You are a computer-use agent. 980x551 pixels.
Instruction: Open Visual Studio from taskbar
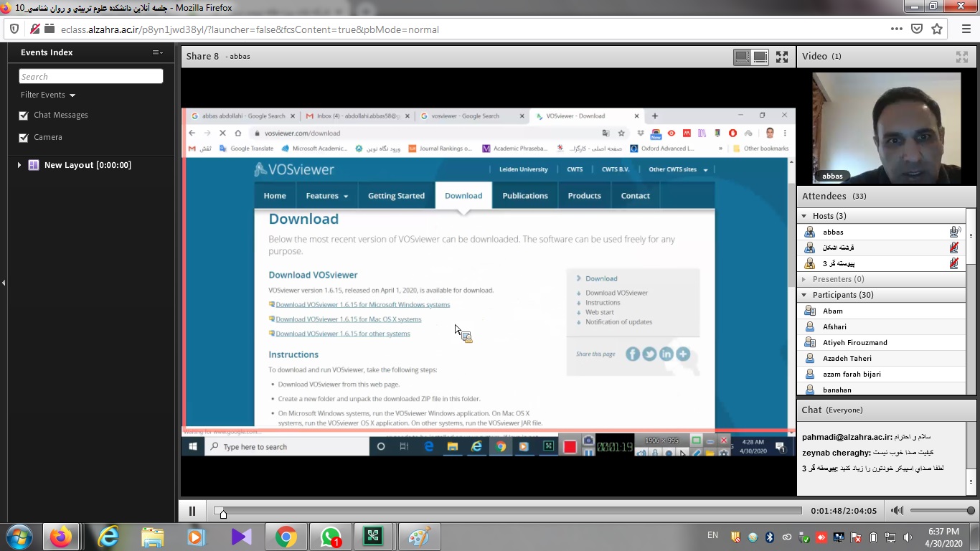pos(241,537)
